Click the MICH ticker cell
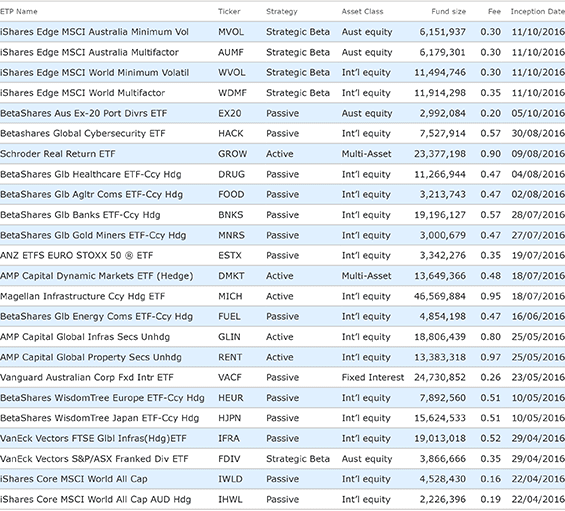The height and width of the screenshot is (511, 565). 230,296
